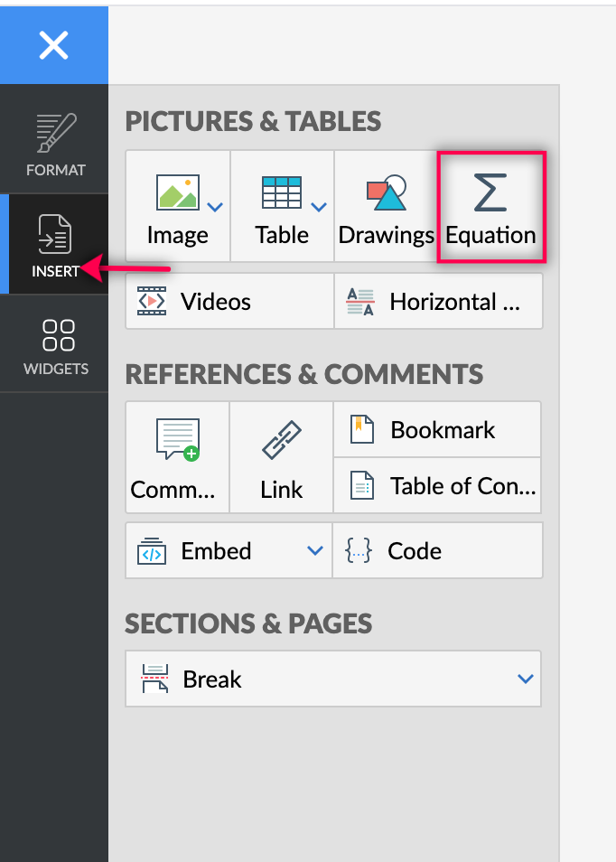Switch to the Insert tab
The width and height of the screenshot is (616, 862).
point(54,245)
